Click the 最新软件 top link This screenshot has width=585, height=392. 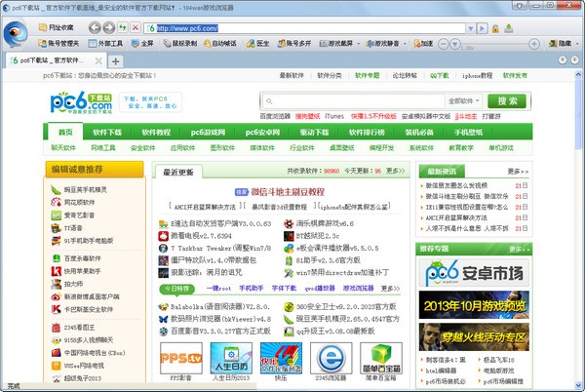pos(292,75)
